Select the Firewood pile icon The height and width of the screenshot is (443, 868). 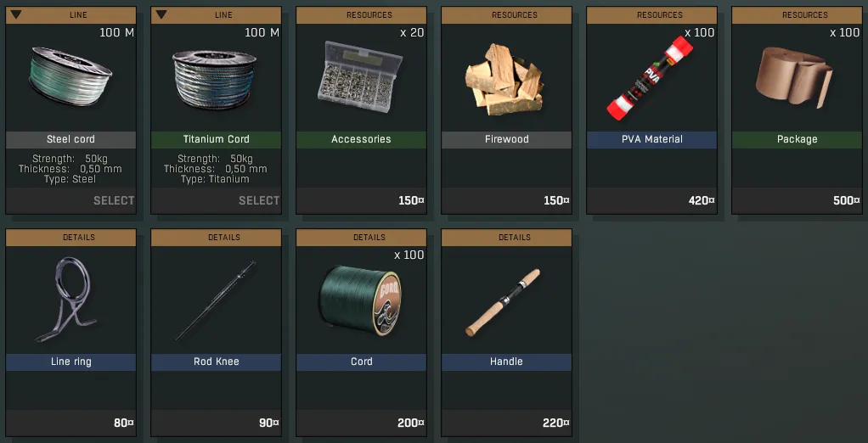(x=504, y=80)
